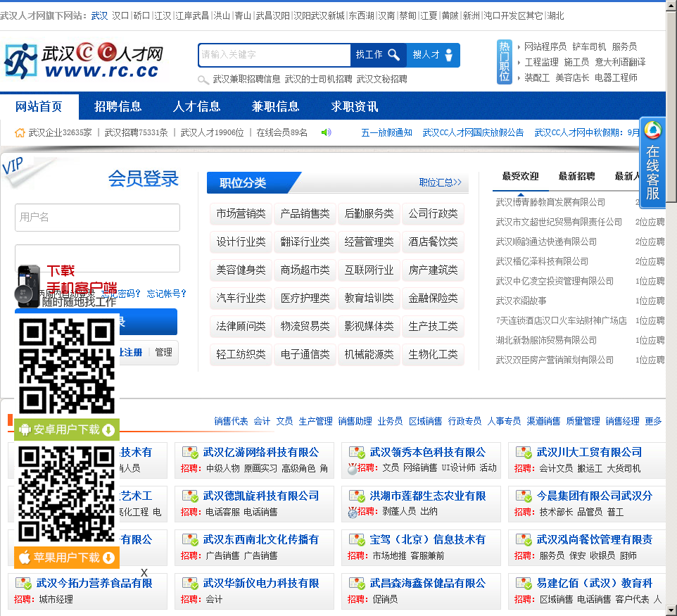This screenshot has width=677, height=616.
Task: Click 武汉兼职招聘信息 search suggestion
Action: 246,79
